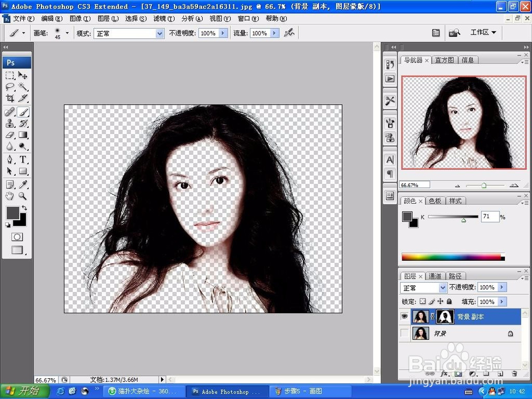Select the Horizontal Type tool
532x399 pixels.
(x=23, y=160)
